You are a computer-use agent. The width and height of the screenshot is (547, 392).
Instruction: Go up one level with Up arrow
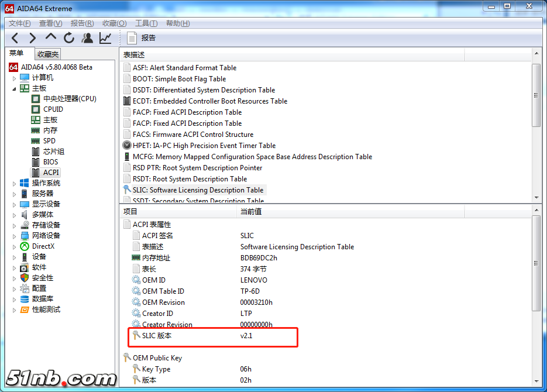[x=51, y=38]
